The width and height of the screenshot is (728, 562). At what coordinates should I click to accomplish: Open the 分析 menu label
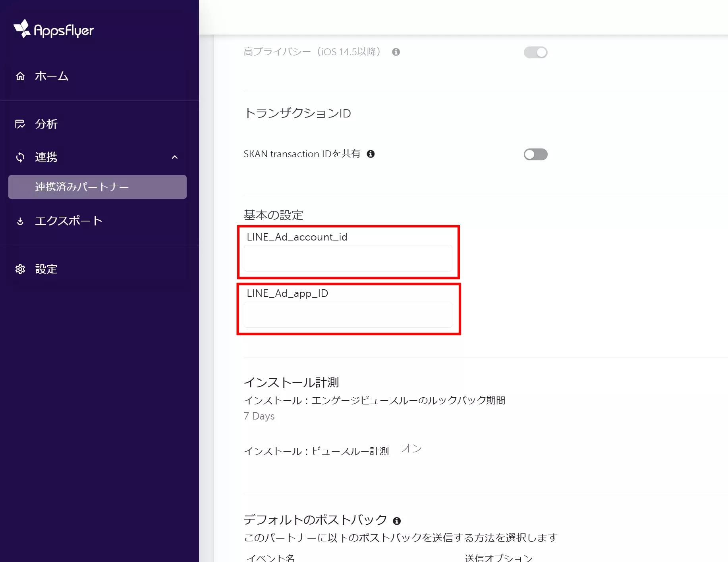pos(46,124)
